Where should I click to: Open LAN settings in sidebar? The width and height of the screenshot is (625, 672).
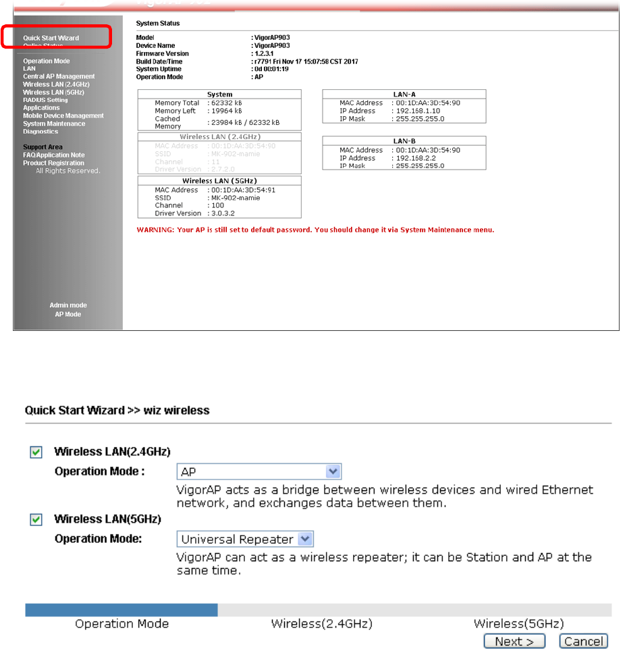(x=29, y=69)
